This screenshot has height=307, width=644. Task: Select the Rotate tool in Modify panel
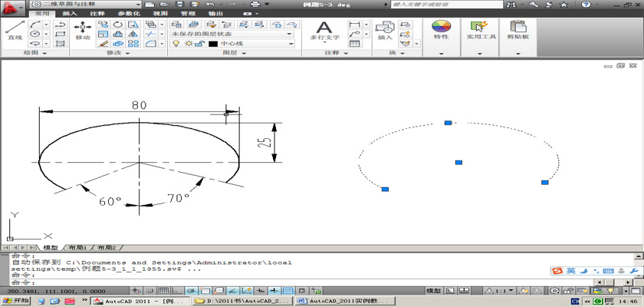pos(118,25)
